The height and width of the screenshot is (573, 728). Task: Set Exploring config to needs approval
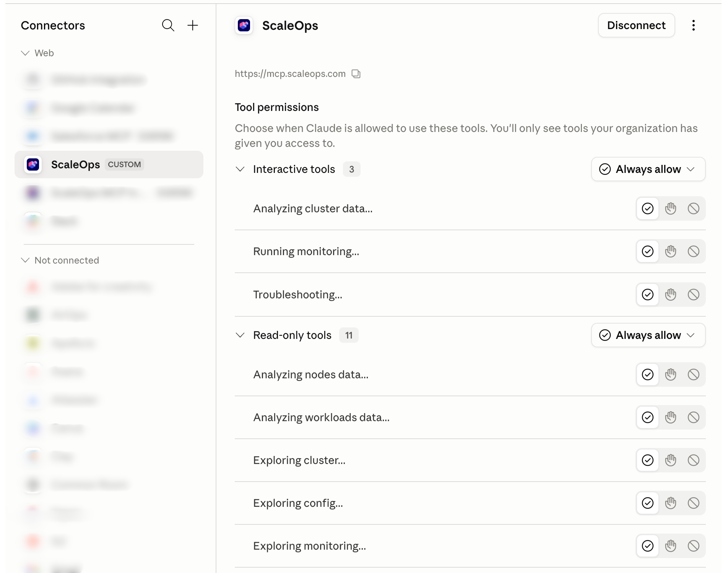(x=670, y=503)
